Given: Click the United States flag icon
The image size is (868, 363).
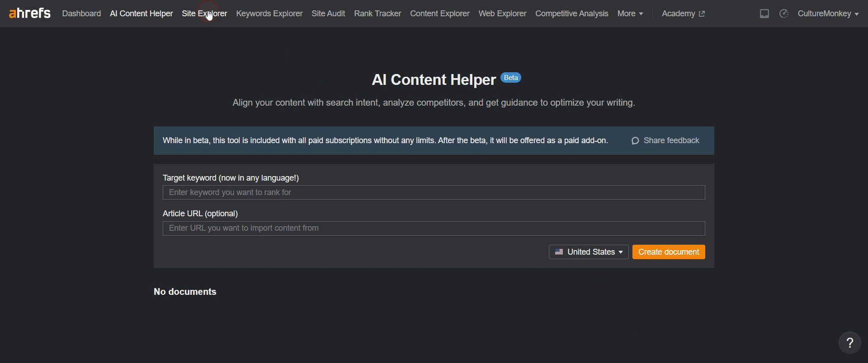Looking at the screenshot, I should click(559, 252).
